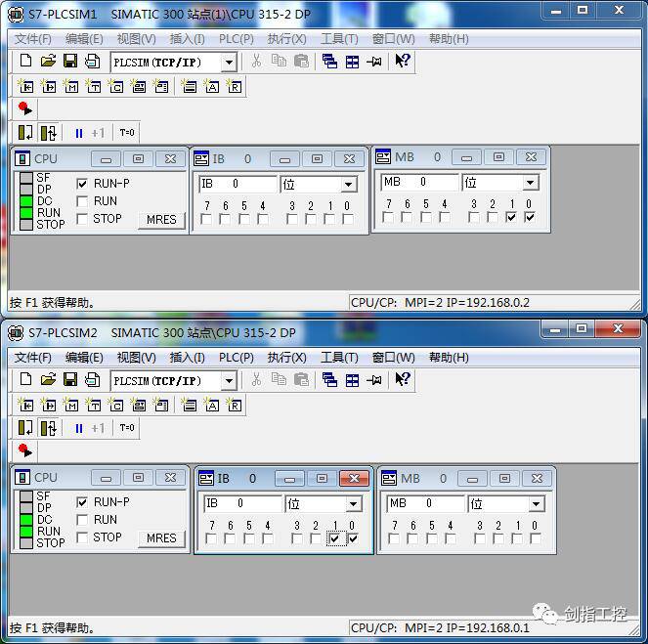Screen dimensions: 648x644
Task: Insert timer (T) icon in PLCSIM2
Action: (x=94, y=406)
